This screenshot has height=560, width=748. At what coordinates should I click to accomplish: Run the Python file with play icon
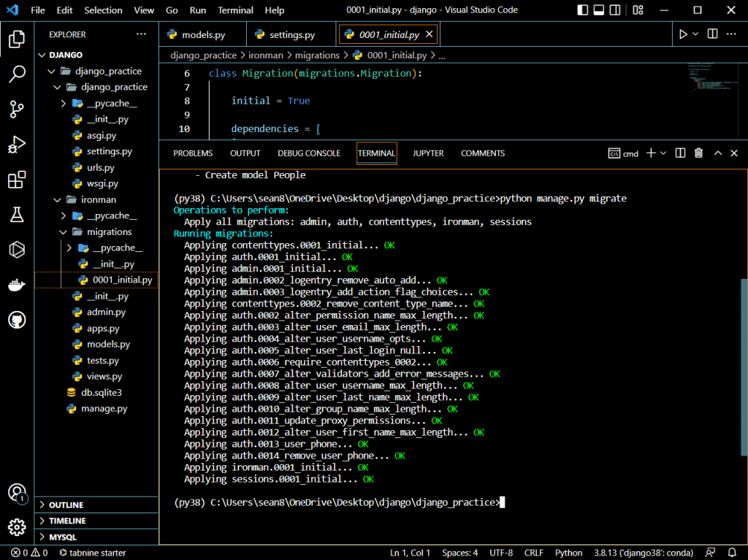click(683, 34)
